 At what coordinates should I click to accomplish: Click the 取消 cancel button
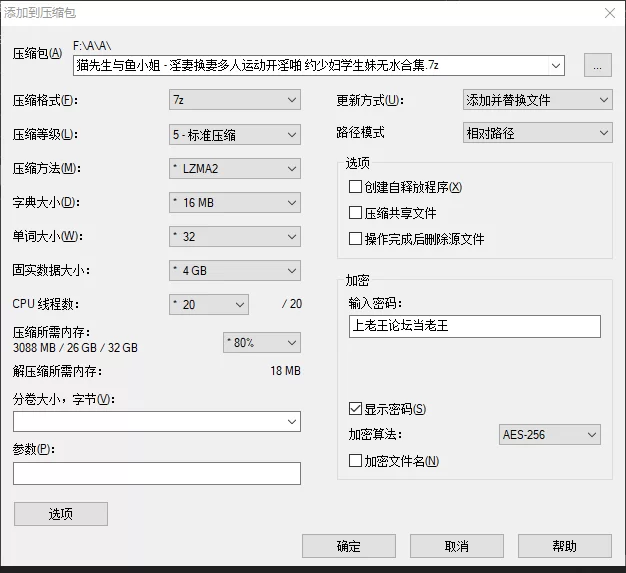pyautogui.click(x=457, y=546)
